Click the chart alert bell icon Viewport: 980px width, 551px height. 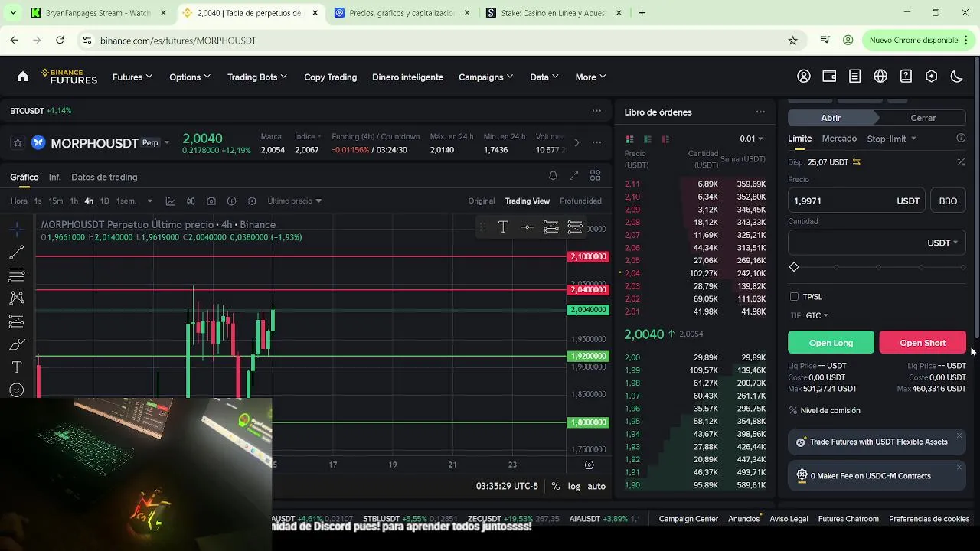pyautogui.click(x=553, y=176)
